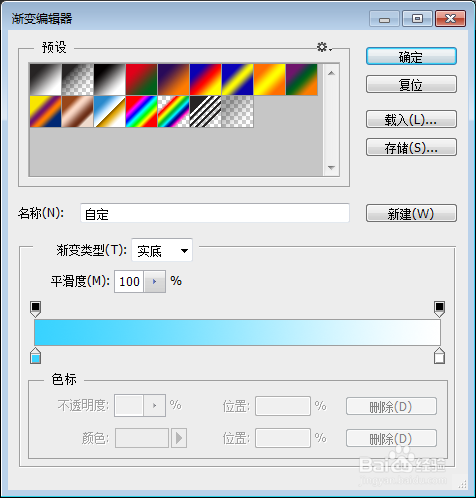Click the 平滑度 value field
This screenshot has width=476, height=498.
(129, 282)
